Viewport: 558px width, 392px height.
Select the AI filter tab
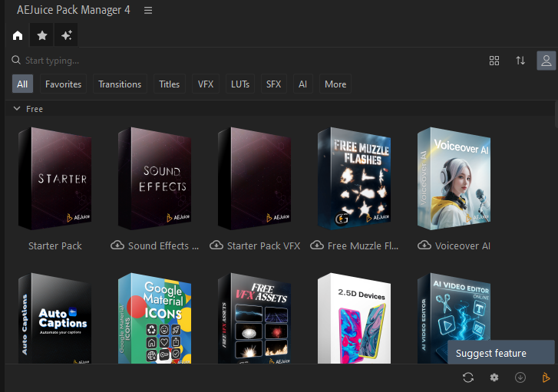click(x=303, y=84)
